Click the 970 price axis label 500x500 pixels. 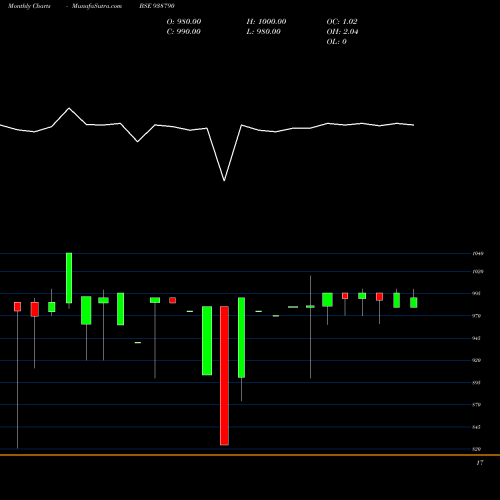[x=477, y=316]
